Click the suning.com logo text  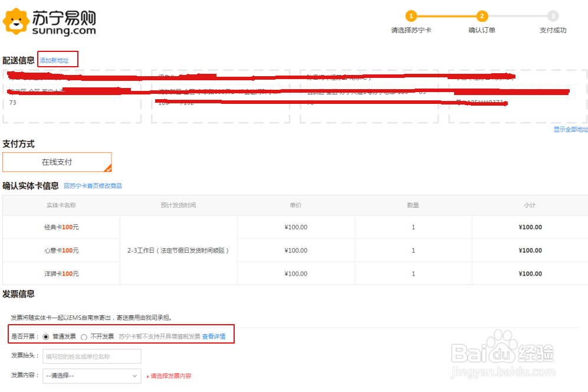pos(64,31)
